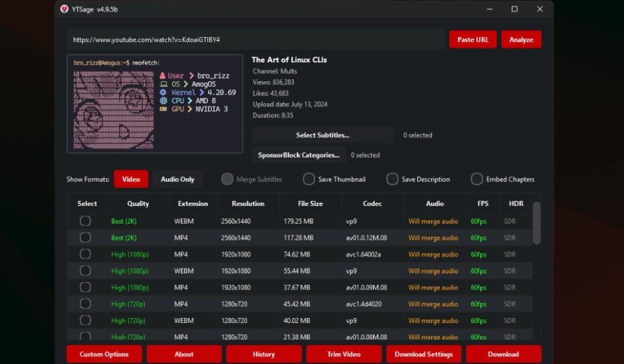
Task: Select the 74.62 MB 1080p MP4 format
Action: pos(85,254)
